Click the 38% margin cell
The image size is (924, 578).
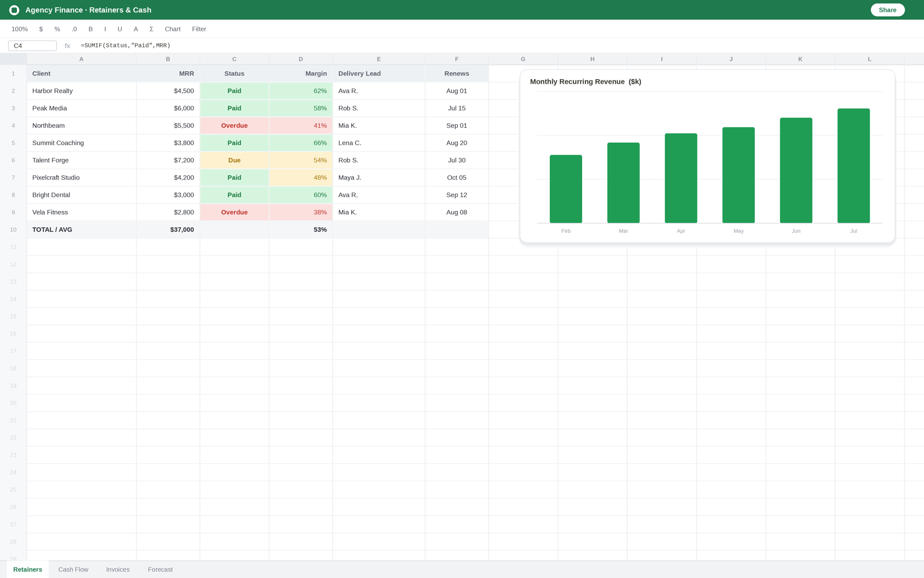pos(301,212)
